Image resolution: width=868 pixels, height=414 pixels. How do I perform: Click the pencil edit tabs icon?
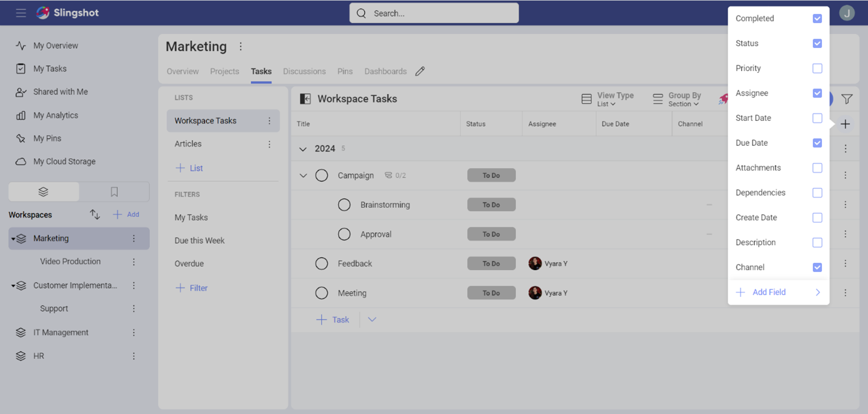(x=420, y=71)
